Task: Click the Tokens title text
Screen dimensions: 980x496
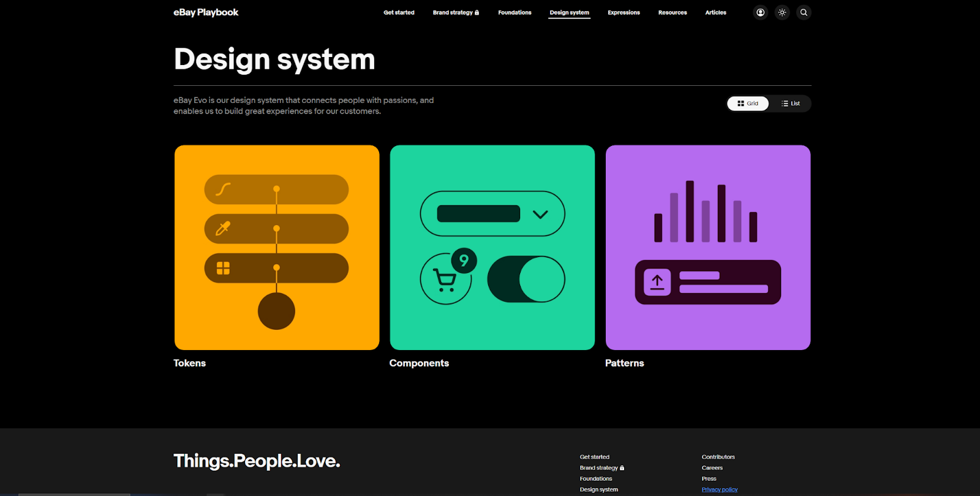Action: [x=189, y=363]
